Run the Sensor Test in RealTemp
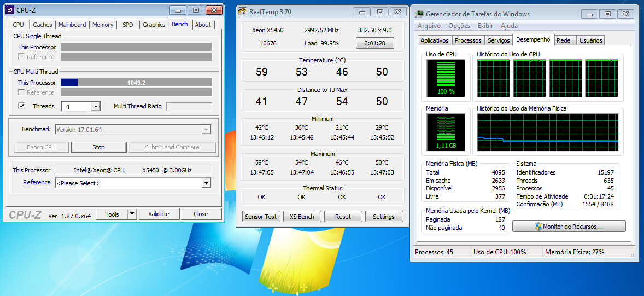This screenshot has width=644, height=296. (262, 217)
